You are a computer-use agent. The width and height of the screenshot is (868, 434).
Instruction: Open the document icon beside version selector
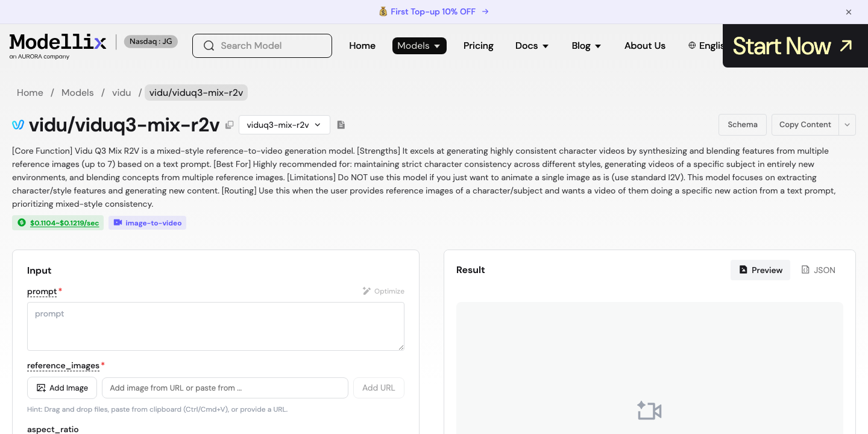point(341,125)
